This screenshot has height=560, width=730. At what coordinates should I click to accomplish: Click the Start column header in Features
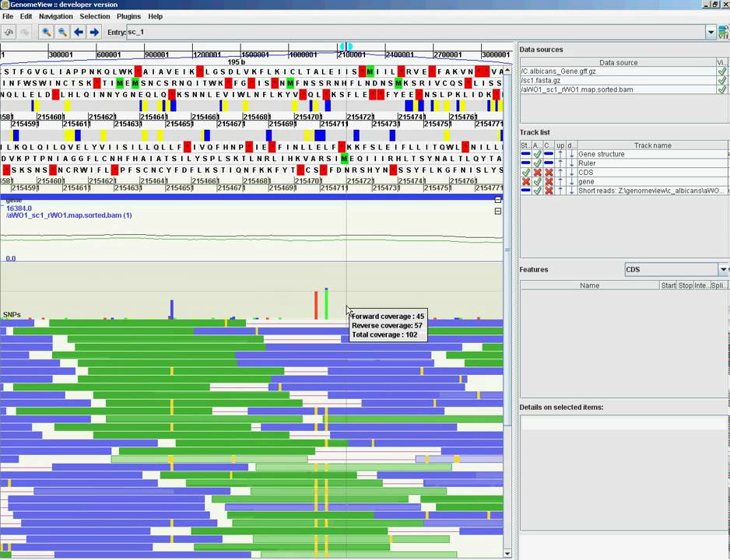(668, 285)
